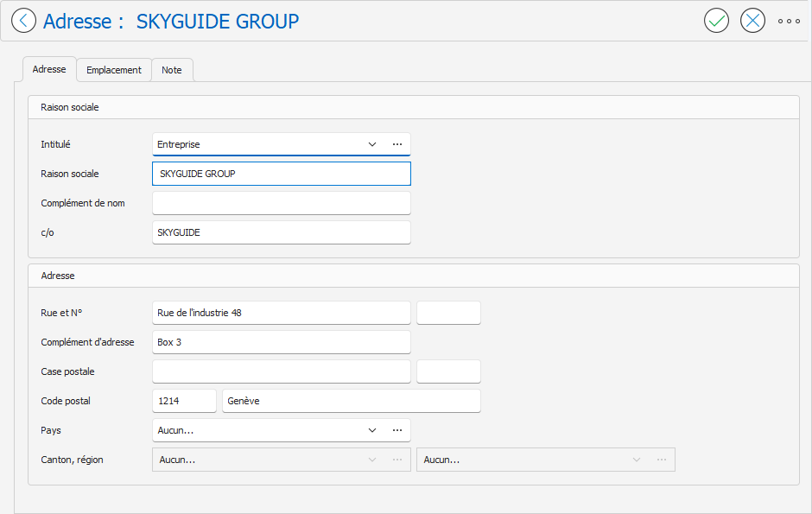The height and width of the screenshot is (514, 812).
Task: Click the Rue et N° field
Action: point(282,313)
